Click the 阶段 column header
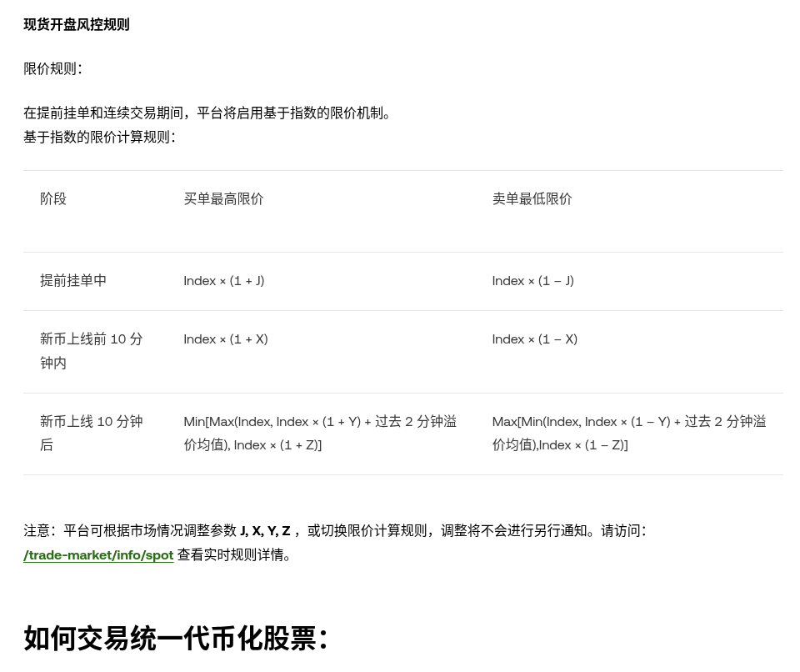This screenshot has width=800, height=672. [x=53, y=198]
